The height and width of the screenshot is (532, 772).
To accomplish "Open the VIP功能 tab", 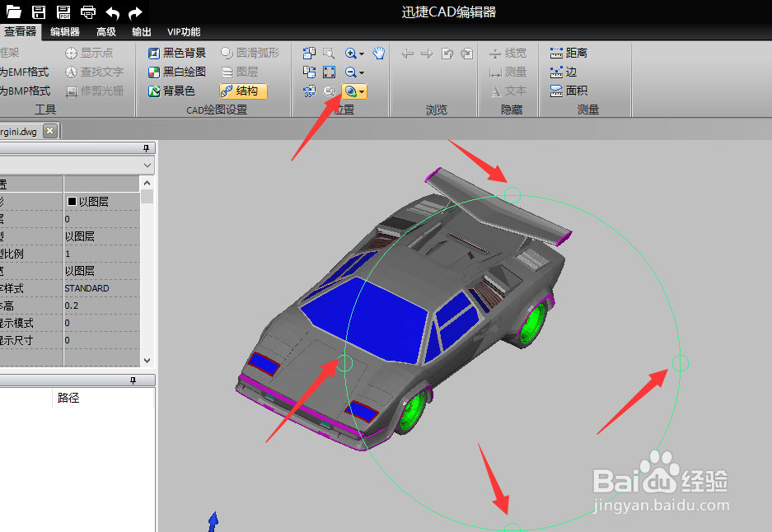I will [x=184, y=32].
